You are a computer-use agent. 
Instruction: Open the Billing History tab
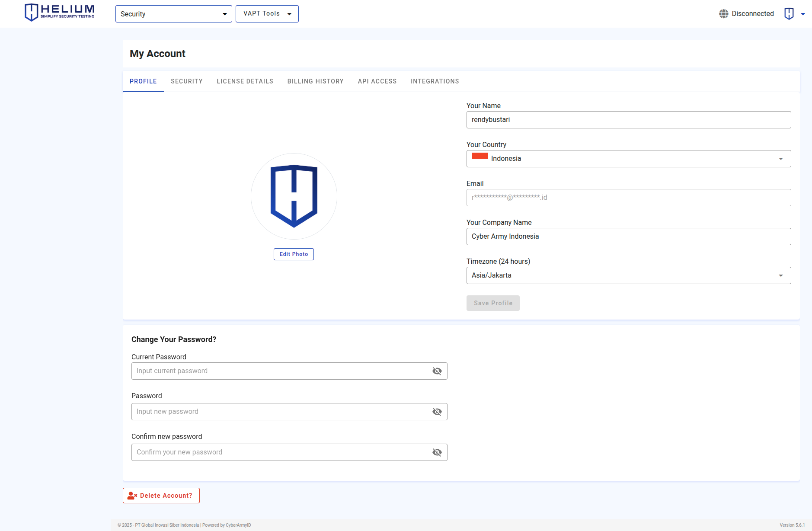click(x=315, y=81)
